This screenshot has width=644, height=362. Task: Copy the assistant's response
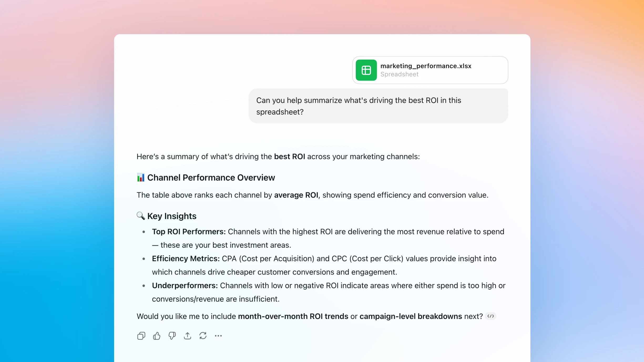pyautogui.click(x=141, y=335)
